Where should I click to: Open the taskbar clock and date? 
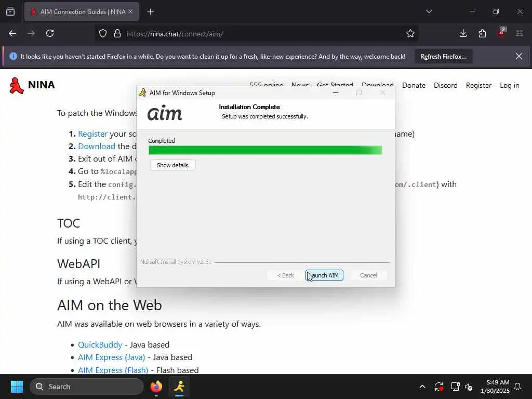[x=495, y=387]
